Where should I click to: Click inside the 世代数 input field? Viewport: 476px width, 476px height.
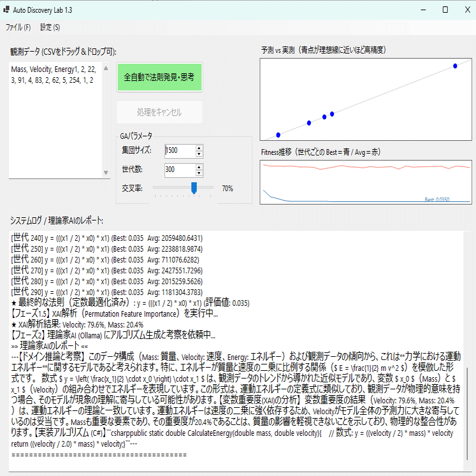click(x=180, y=169)
